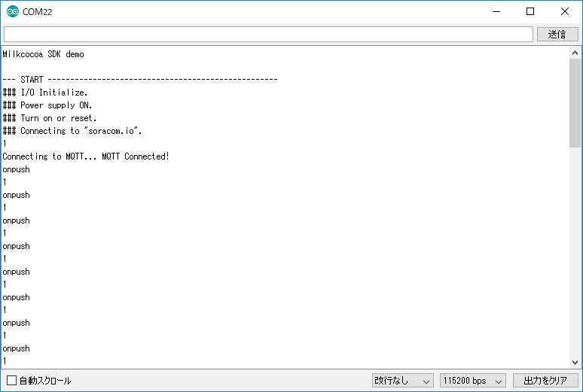Click the "Milkcocoa SDK demo" line
The height and width of the screenshot is (392, 583).
43,54
